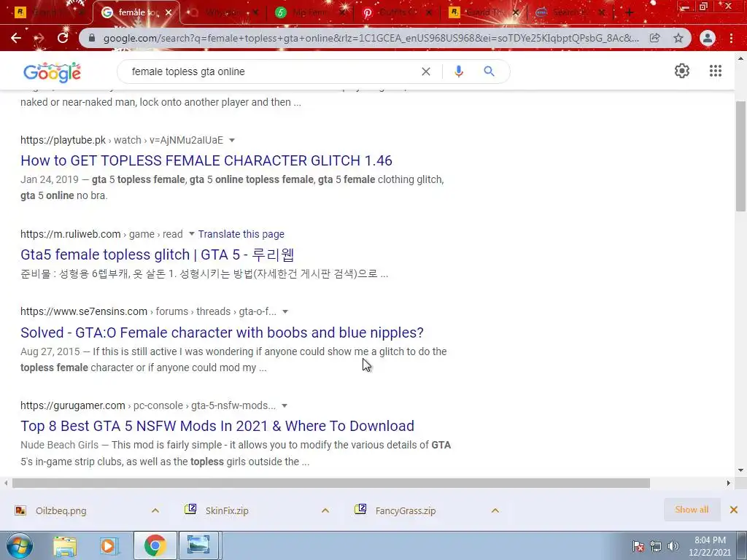The image size is (747, 560).
Task: Expand options for FancyGrass.zip download
Action: [495, 510]
